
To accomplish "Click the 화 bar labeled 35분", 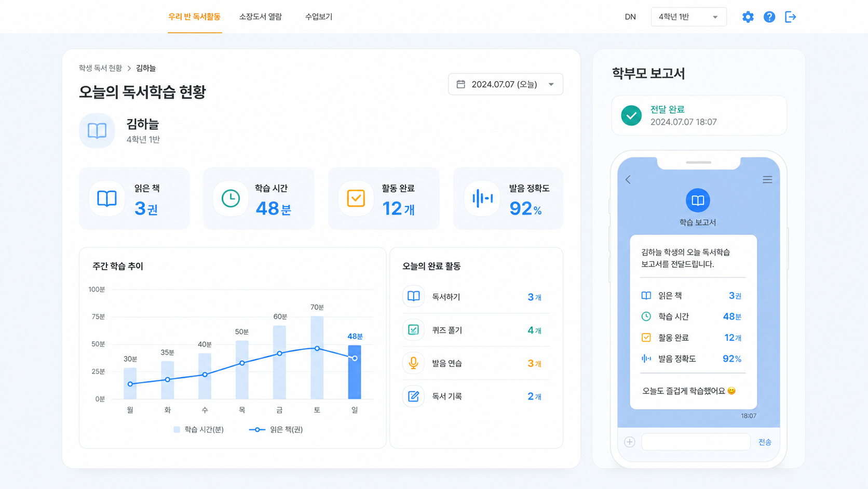I will [x=168, y=380].
